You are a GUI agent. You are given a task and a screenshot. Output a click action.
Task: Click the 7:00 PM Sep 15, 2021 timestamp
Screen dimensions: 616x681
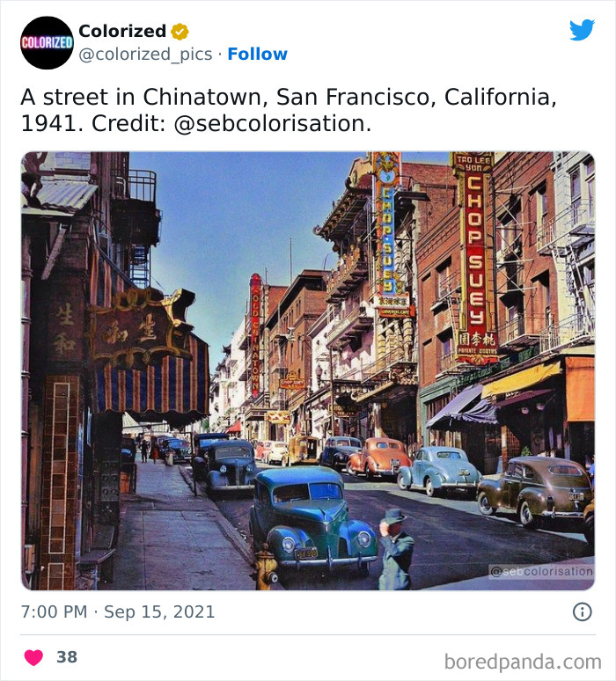[x=118, y=611]
